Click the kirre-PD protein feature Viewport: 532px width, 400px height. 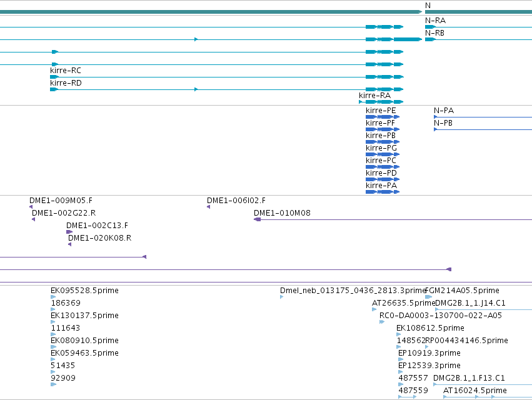pyautogui.click(x=383, y=179)
